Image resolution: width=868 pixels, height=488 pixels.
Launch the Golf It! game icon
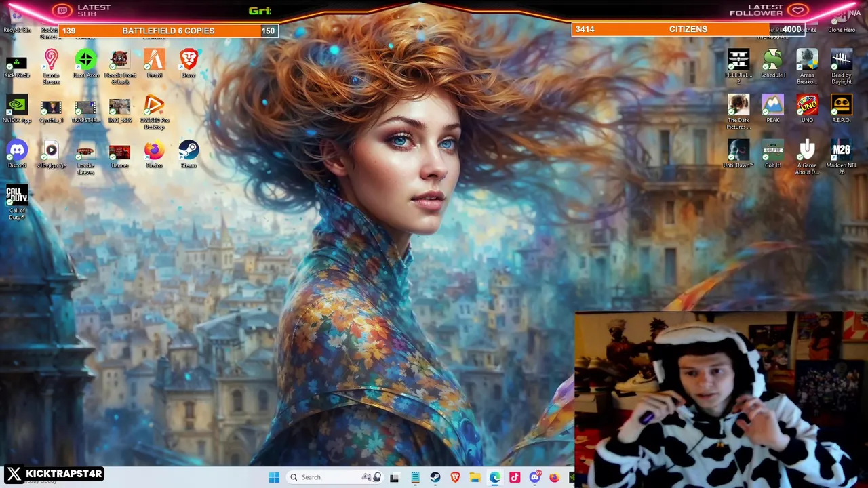coord(772,155)
